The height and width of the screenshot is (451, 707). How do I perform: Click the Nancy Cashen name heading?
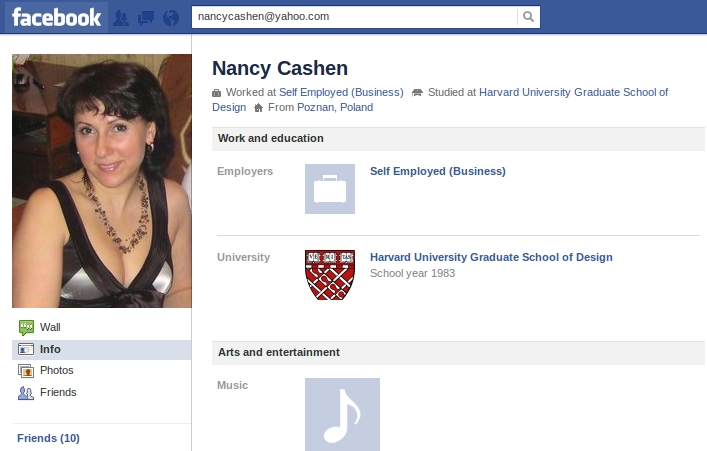[x=280, y=69]
